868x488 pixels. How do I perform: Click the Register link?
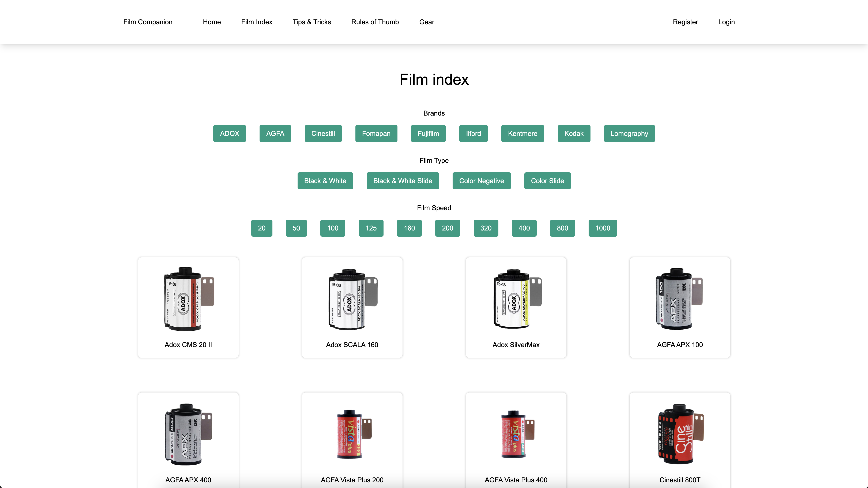tap(685, 22)
